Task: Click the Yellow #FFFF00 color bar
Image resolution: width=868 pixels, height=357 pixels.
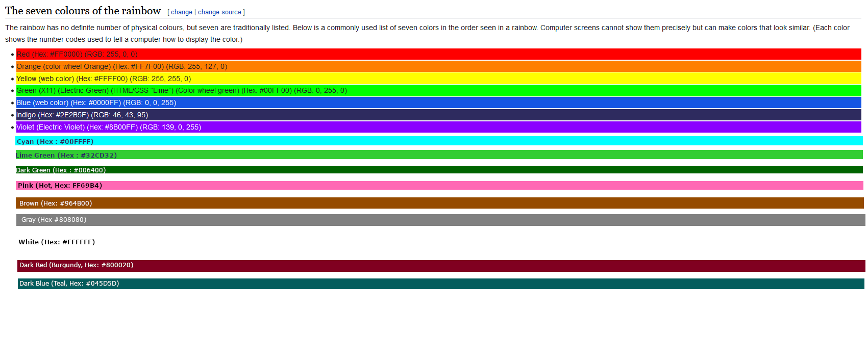Action: (439, 79)
